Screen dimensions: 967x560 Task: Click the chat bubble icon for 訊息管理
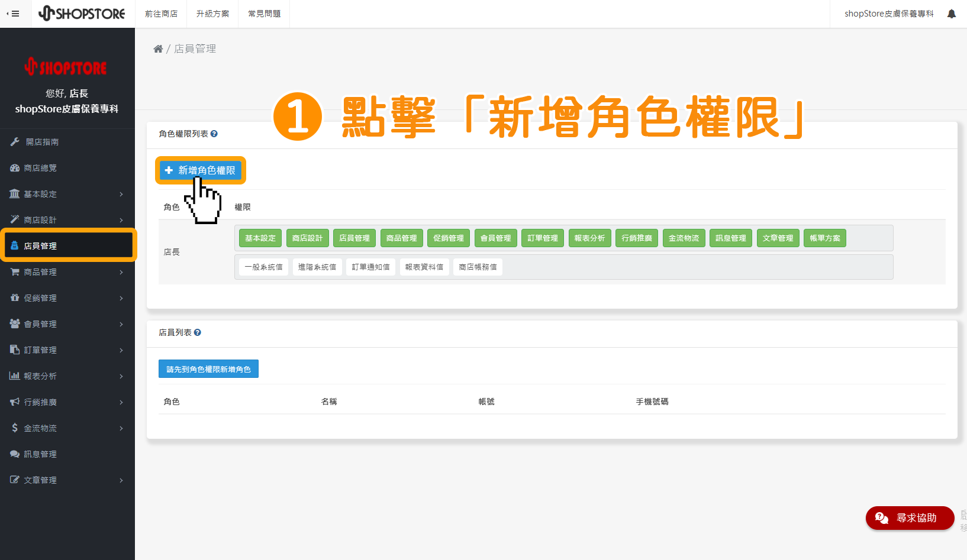(15, 454)
